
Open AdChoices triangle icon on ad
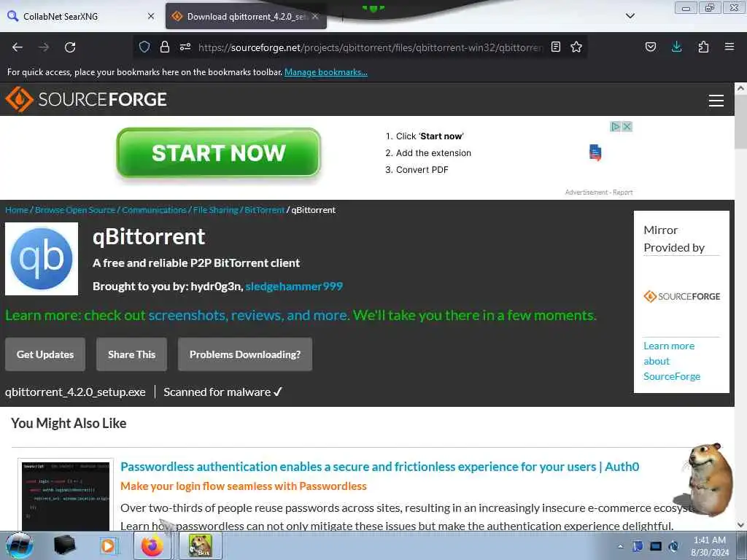coord(616,127)
